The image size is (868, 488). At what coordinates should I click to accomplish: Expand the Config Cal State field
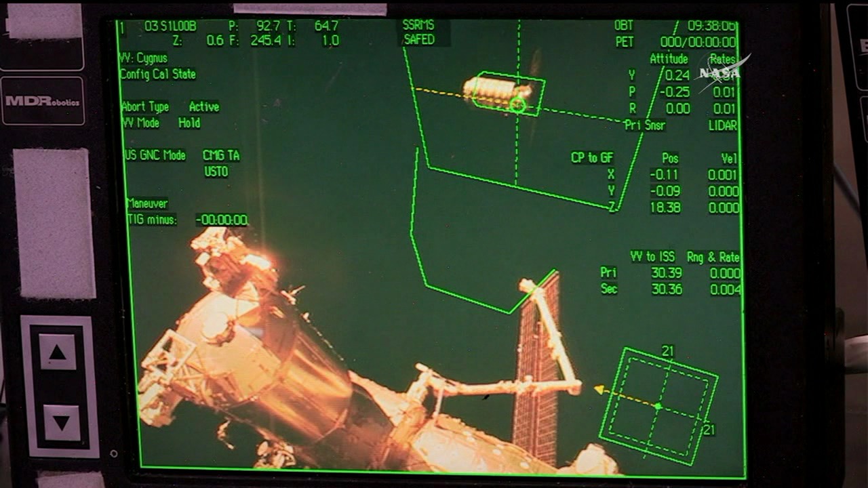(158, 75)
